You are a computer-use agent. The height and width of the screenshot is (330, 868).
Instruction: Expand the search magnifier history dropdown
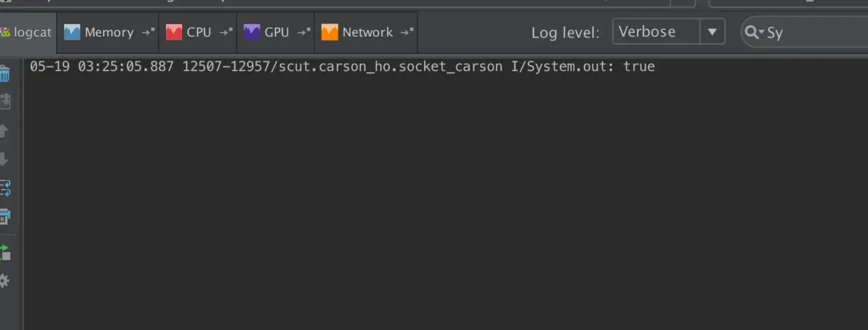tap(754, 32)
